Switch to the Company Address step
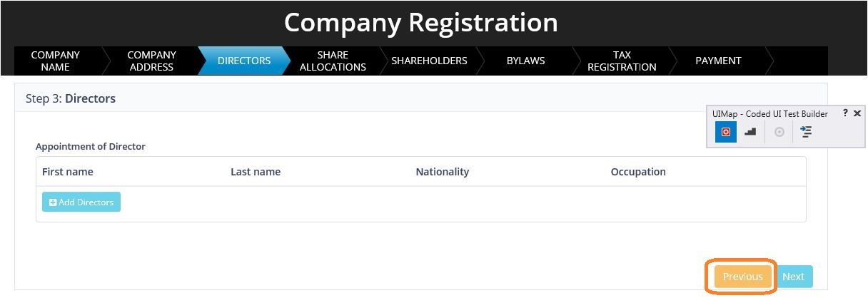This screenshot has height=303, width=868. pyautogui.click(x=151, y=61)
